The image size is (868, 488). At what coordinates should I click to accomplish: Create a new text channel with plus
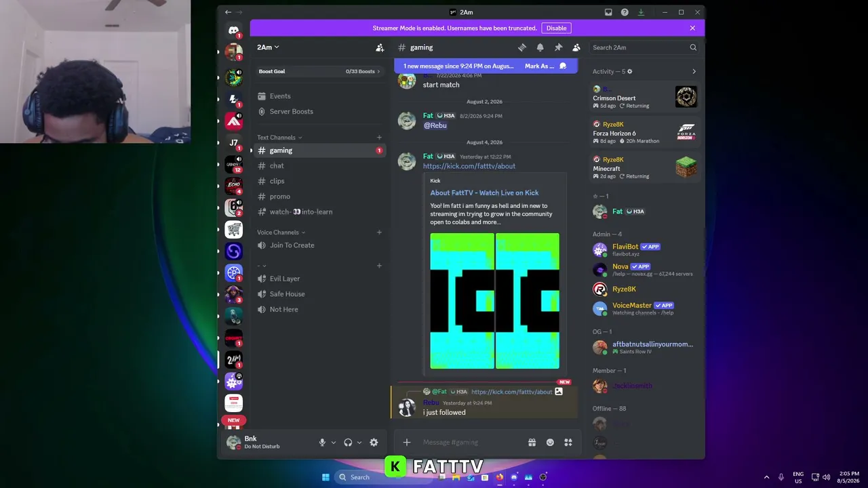(379, 138)
